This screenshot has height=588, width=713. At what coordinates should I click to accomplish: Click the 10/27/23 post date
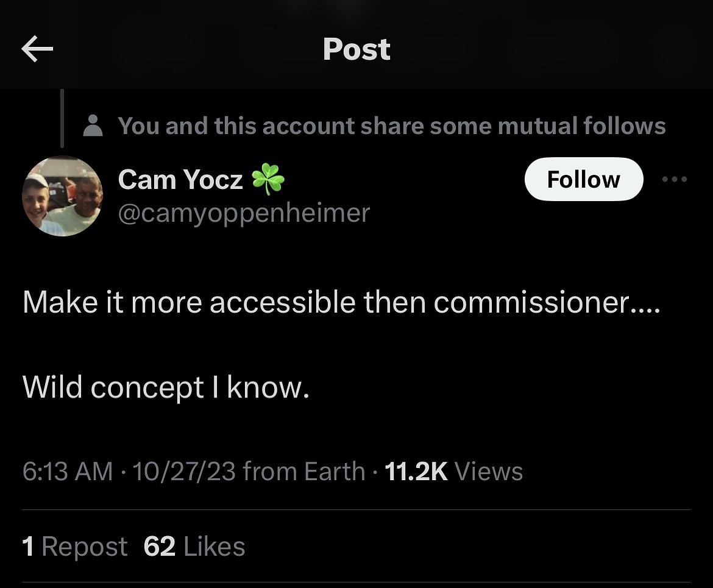pos(183,471)
